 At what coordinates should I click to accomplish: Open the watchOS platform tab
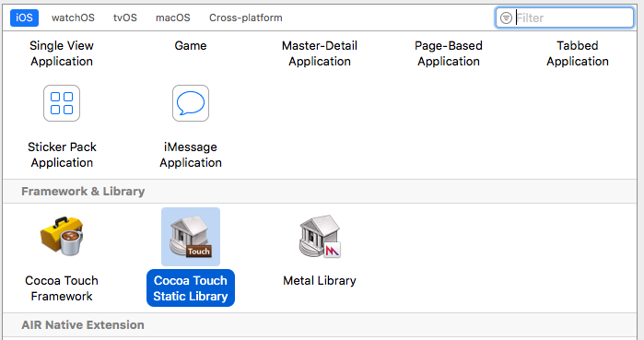pyautogui.click(x=73, y=18)
